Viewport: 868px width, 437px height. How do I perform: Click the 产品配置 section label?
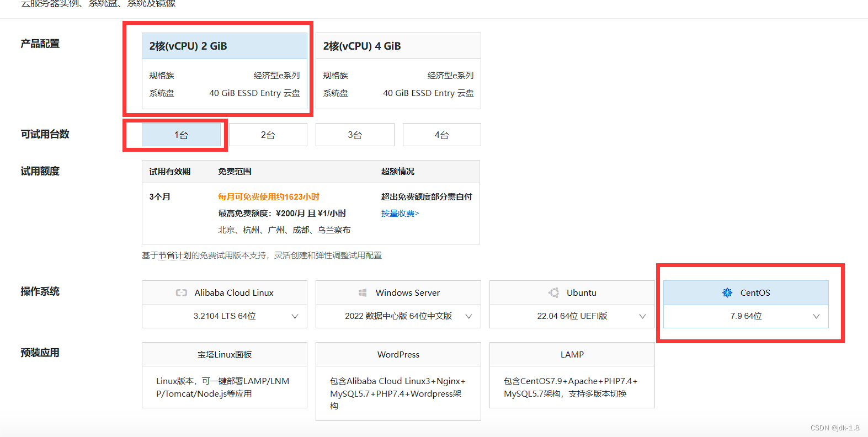click(40, 44)
